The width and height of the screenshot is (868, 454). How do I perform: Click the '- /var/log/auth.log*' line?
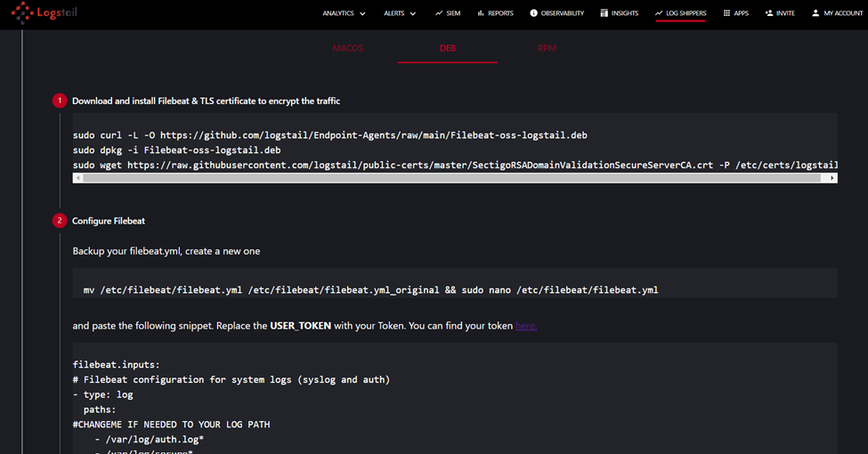click(149, 440)
